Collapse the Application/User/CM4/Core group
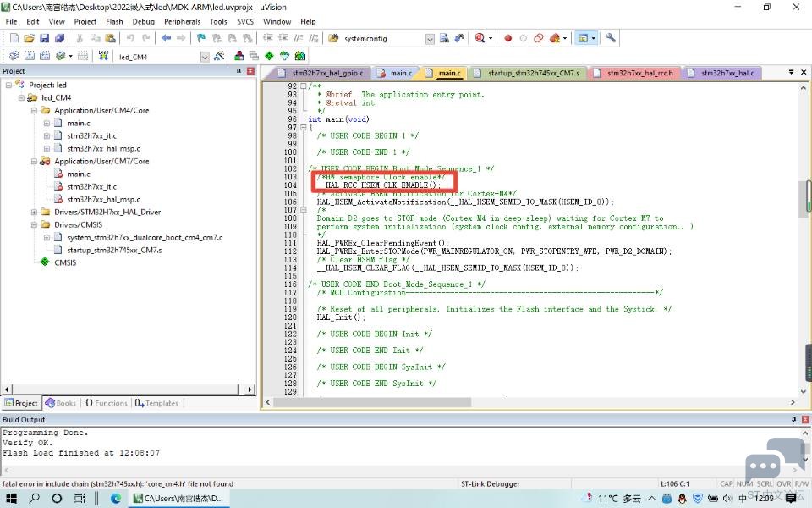This screenshot has height=508, width=812. coord(34,110)
